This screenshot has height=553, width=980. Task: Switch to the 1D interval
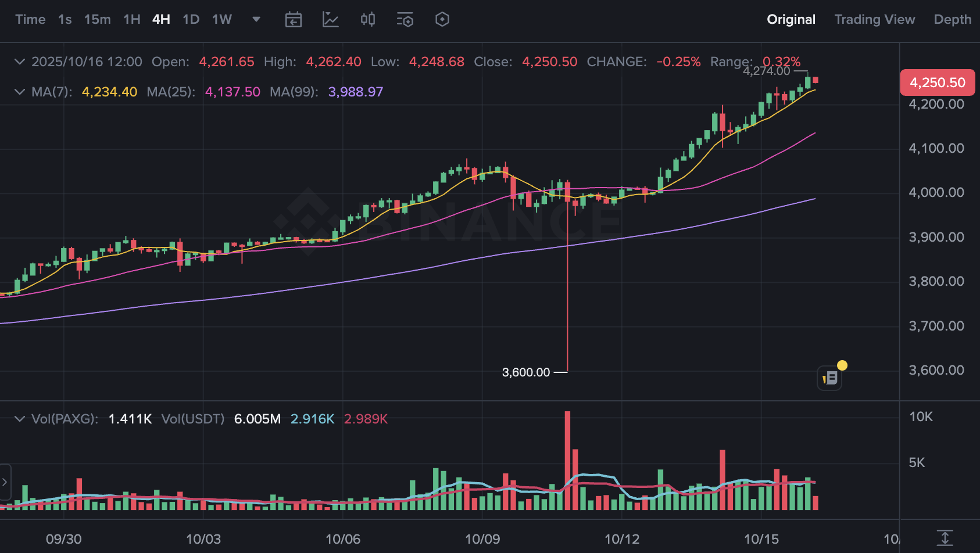point(191,20)
